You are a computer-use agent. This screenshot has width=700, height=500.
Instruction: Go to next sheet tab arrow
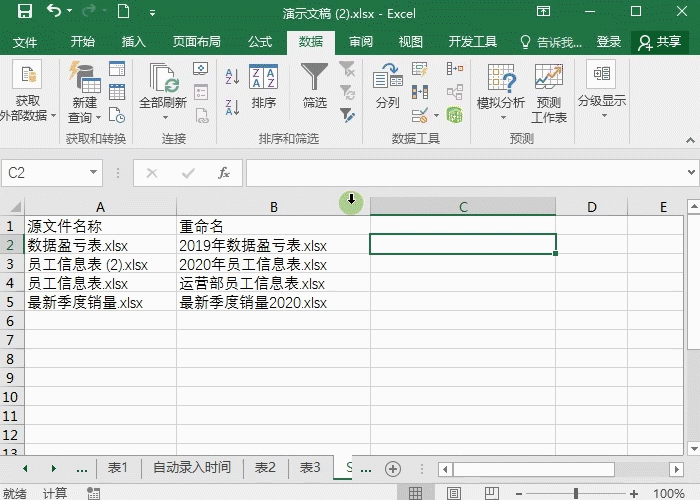click(54, 468)
